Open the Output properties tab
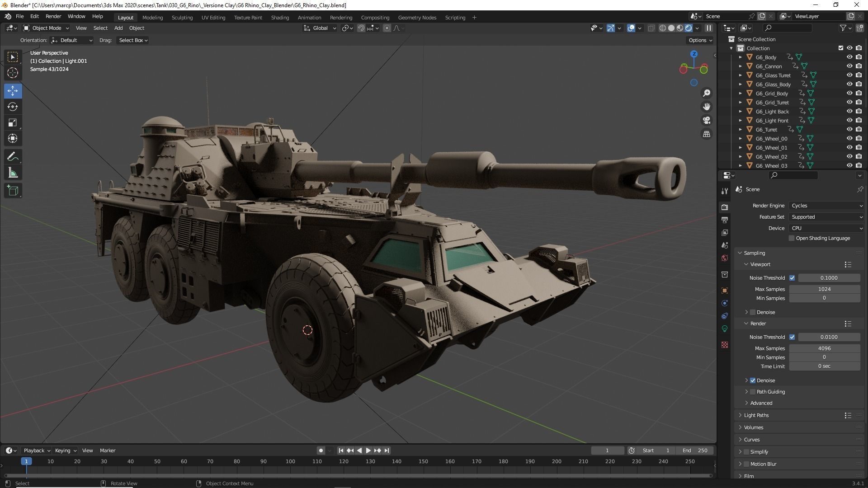 click(x=725, y=220)
